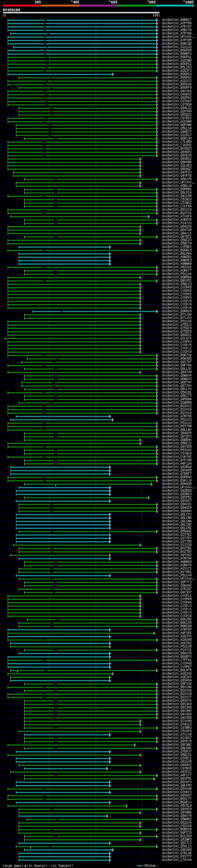This screenshot has height=868, width=197.
Task: Click label UniRef100_C0SPJ4
Action: pos(177,308)
